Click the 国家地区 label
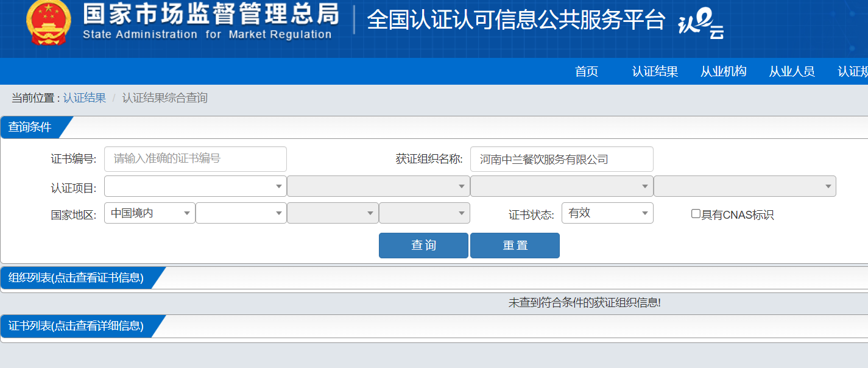The image size is (868, 368). [x=73, y=214]
